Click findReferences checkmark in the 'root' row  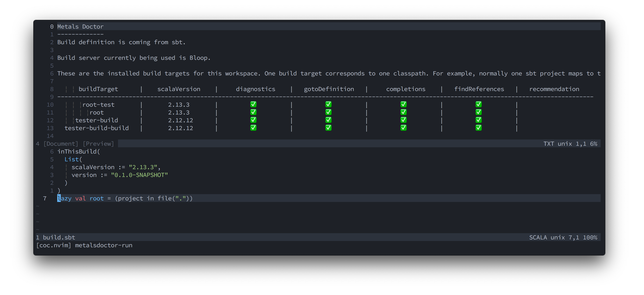click(x=478, y=112)
